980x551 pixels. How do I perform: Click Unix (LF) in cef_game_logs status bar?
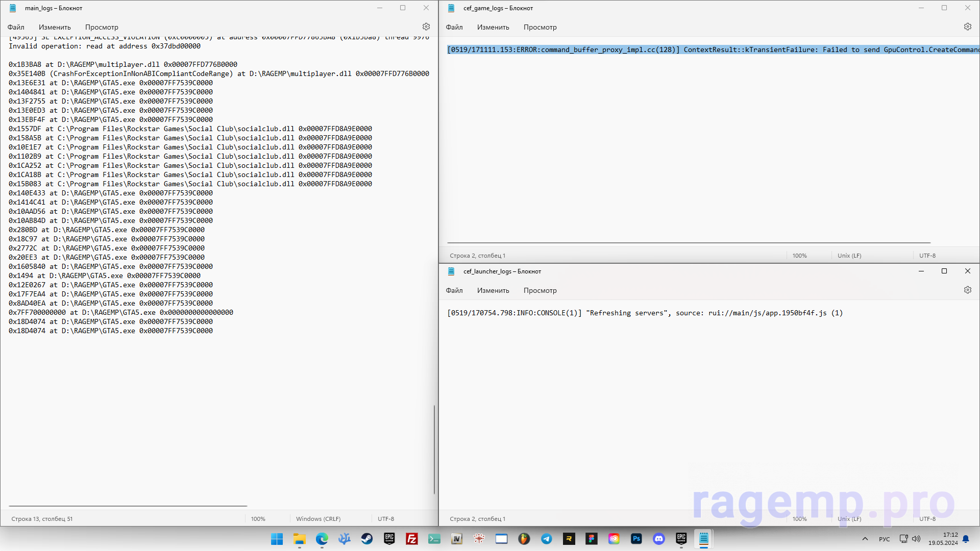tap(849, 256)
